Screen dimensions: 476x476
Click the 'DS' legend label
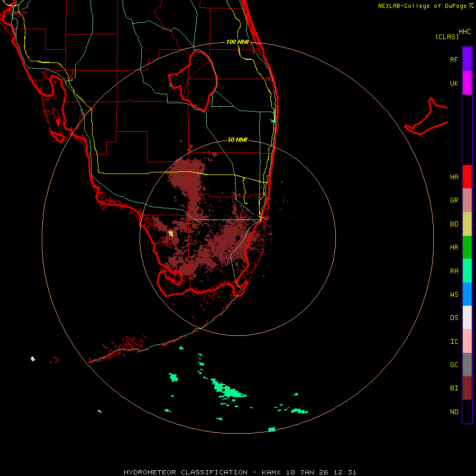tap(454, 318)
